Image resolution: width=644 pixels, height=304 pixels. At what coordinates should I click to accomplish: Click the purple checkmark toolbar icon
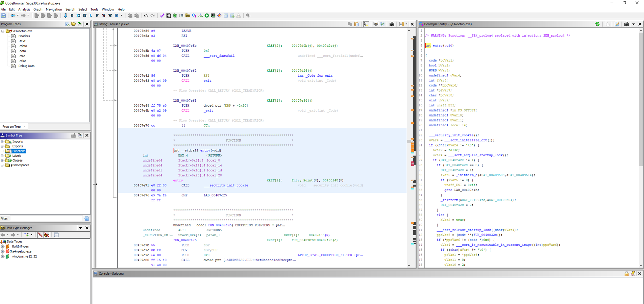coord(162,15)
